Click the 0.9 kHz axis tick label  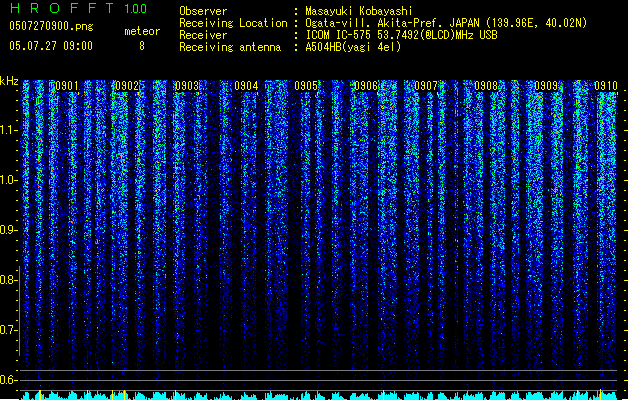coord(8,230)
